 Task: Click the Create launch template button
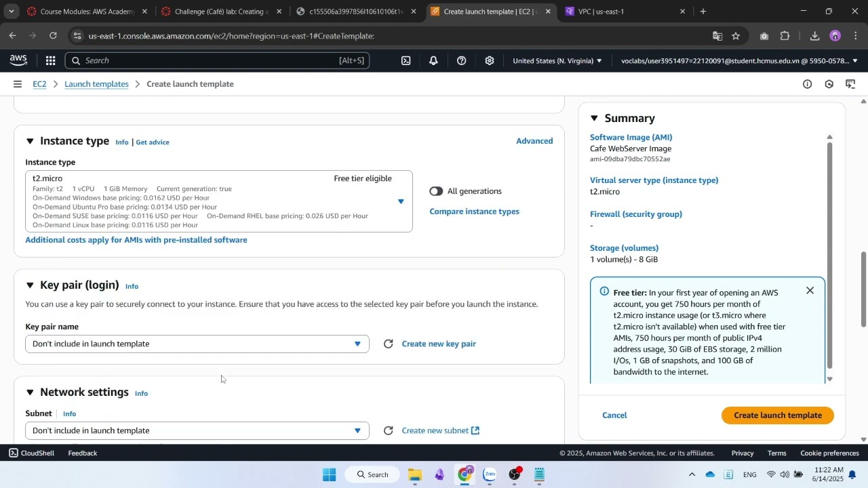point(778,415)
